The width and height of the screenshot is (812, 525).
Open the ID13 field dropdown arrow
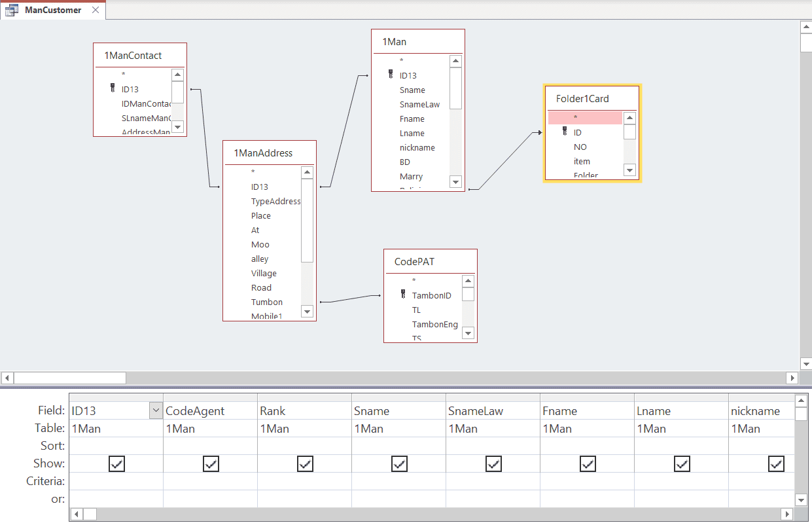[x=156, y=410]
